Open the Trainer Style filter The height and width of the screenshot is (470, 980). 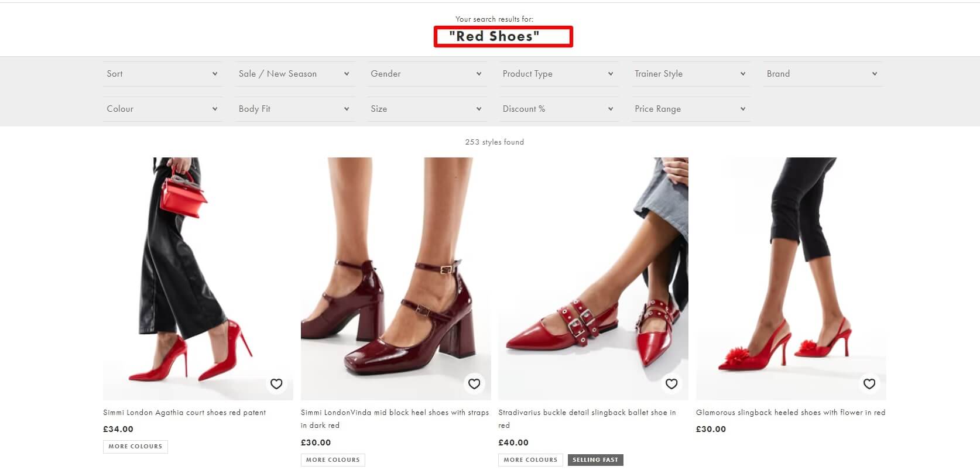coord(690,74)
